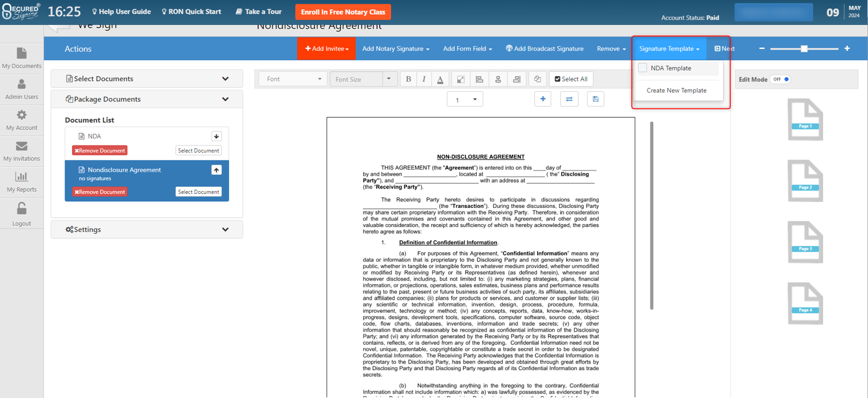Select Create New Template menu item

(676, 91)
